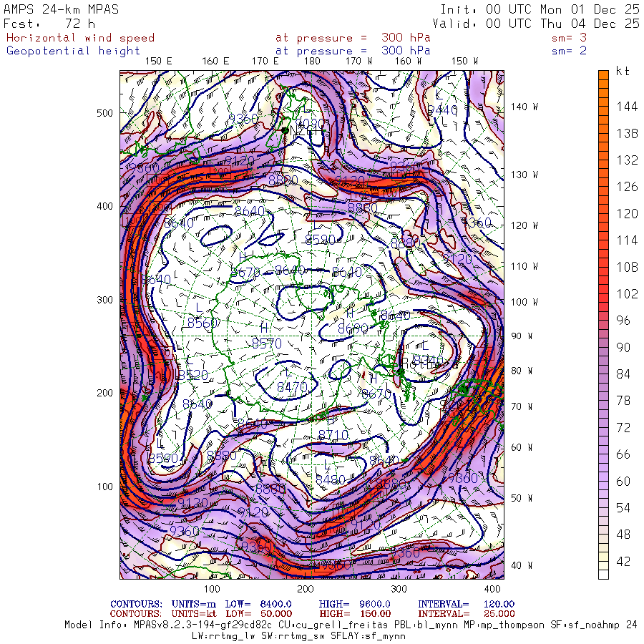644x644 pixels.
Task: Click the '160 W' longitude label
Action: click(408, 62)
